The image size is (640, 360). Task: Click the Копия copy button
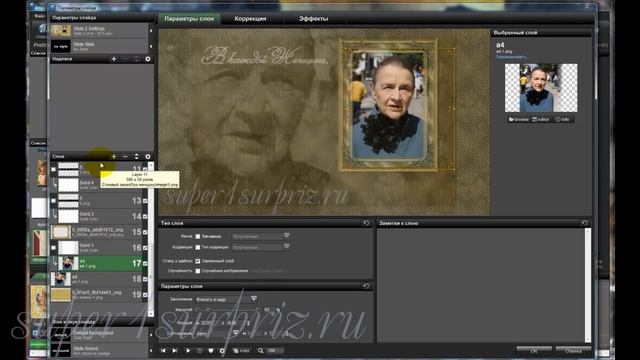(x=242, y=351)
